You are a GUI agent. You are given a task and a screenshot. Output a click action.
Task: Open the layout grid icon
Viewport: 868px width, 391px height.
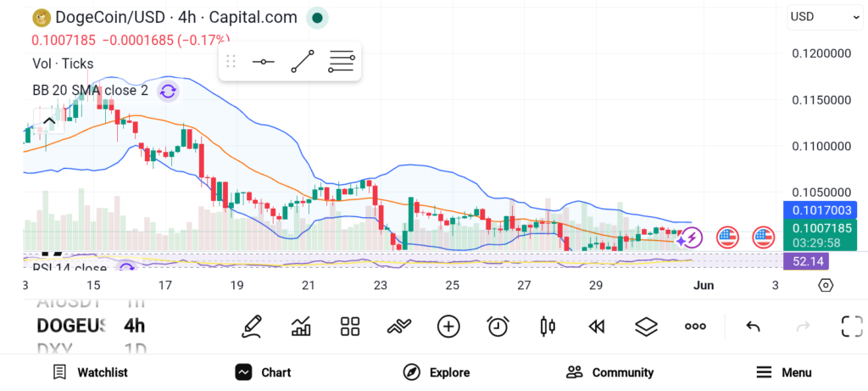click(x=350, y=327)
